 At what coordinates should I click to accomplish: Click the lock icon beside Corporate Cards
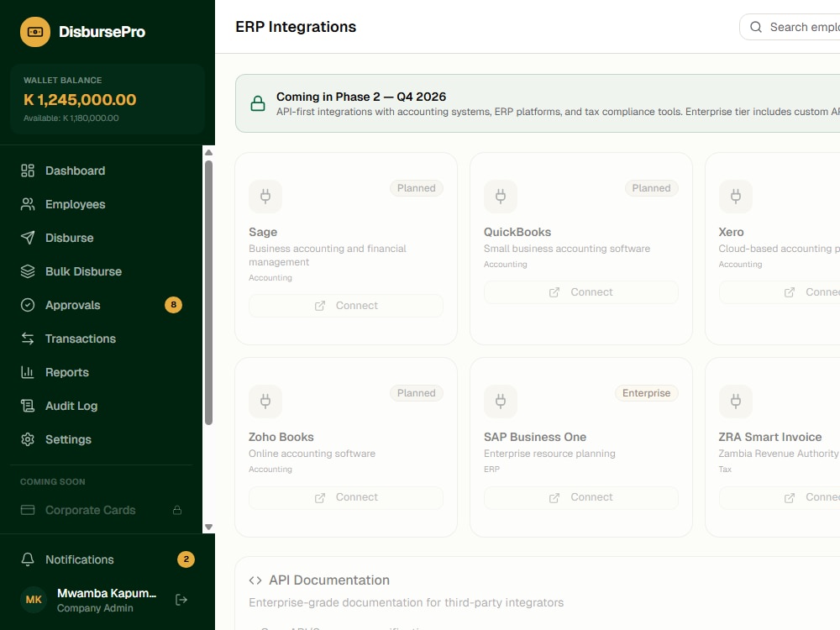click(176, 510)
